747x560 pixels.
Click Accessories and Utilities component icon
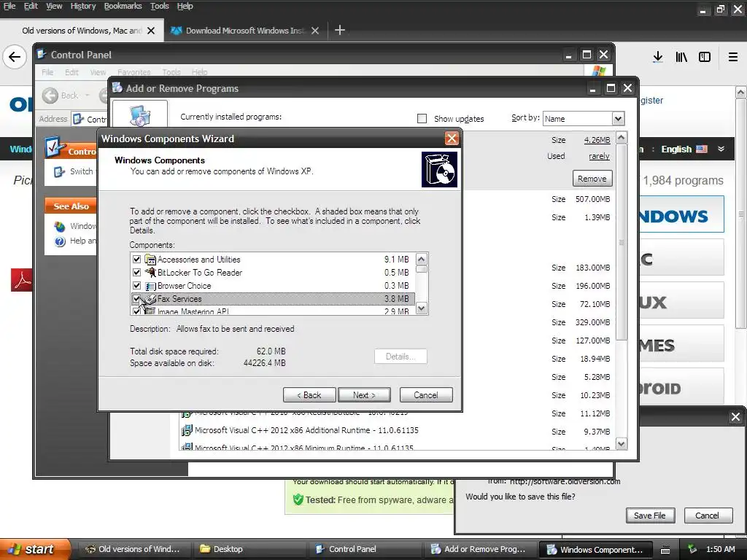pyautogui.click(x=150, y=260)
